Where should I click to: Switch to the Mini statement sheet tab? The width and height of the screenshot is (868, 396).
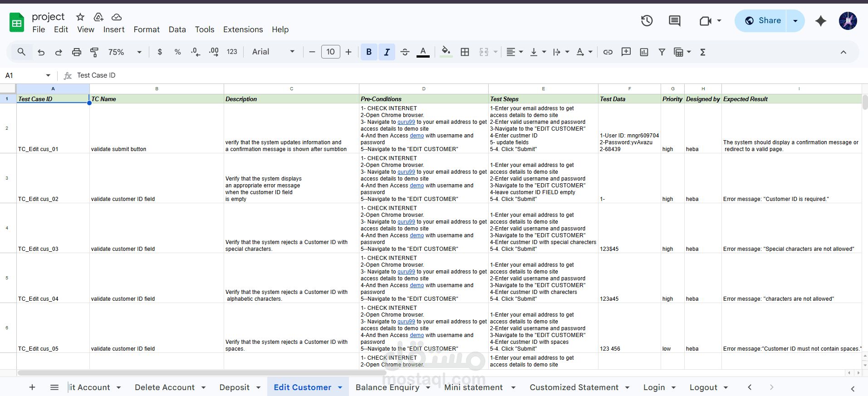pos(473,387)
